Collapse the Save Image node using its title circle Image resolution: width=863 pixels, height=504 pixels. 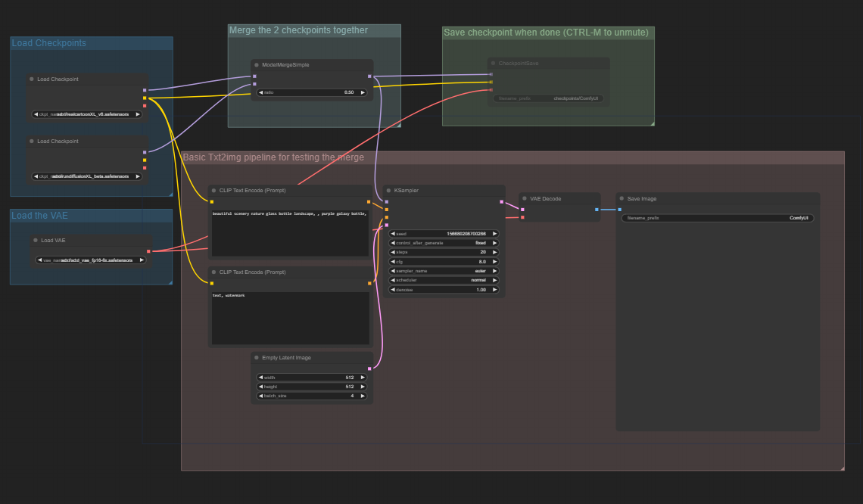click(622, 198)
